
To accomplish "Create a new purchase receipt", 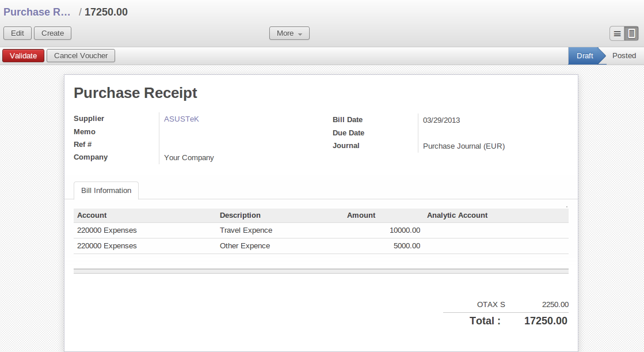I will click(52, 33).
